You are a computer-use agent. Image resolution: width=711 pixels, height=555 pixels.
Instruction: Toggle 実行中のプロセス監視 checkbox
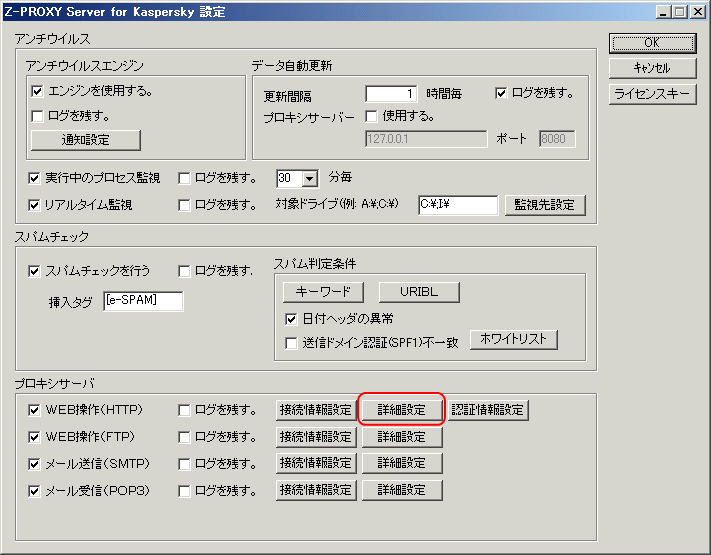coord(34,178)
